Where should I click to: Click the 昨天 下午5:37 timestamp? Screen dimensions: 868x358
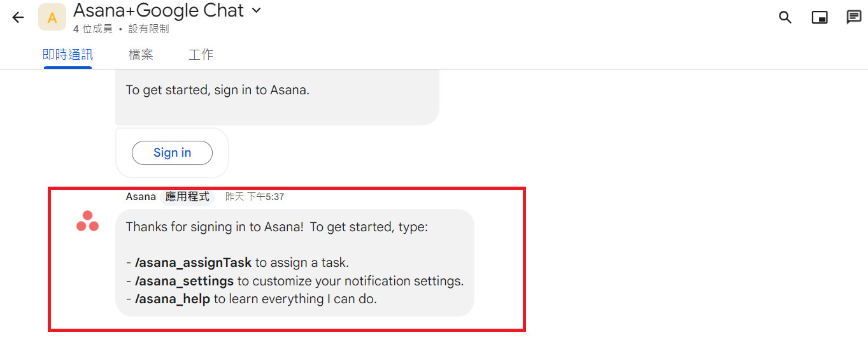pyautogui.click(x=255, y=197)
